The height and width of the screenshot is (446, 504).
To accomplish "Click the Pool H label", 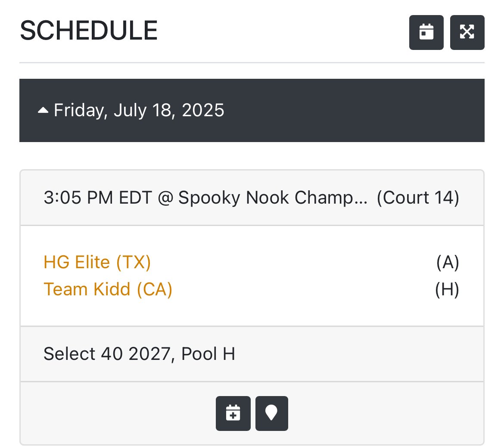I will pos(208,354).
